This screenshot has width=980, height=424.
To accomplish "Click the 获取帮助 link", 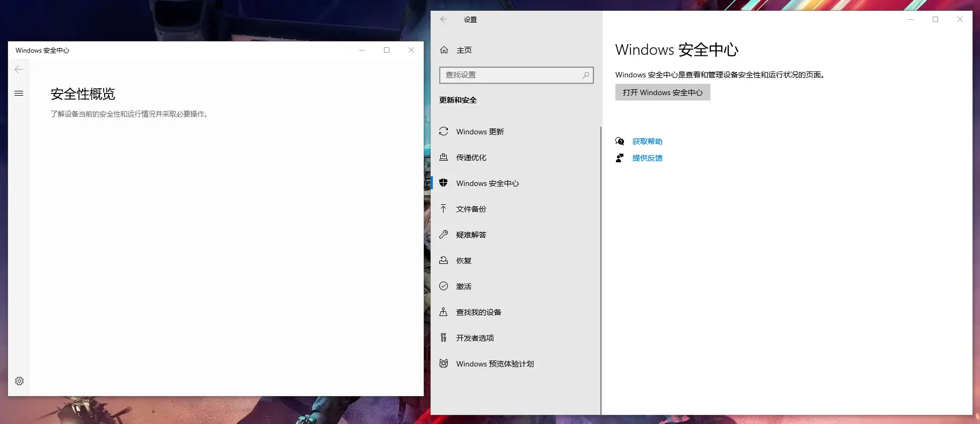I will (x=647, y=141).
